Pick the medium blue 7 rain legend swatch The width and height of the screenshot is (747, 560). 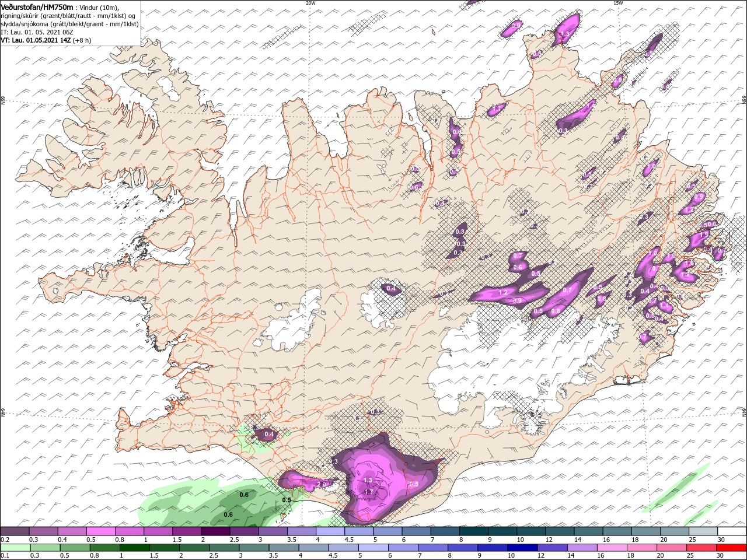pyautogui.click(x=433, y=548)
